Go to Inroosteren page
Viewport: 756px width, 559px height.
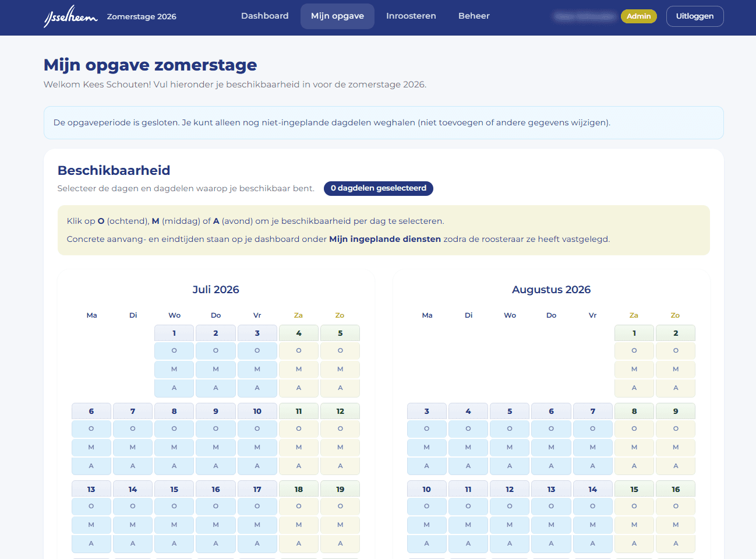pyautogui.click(x=411, y=16)
